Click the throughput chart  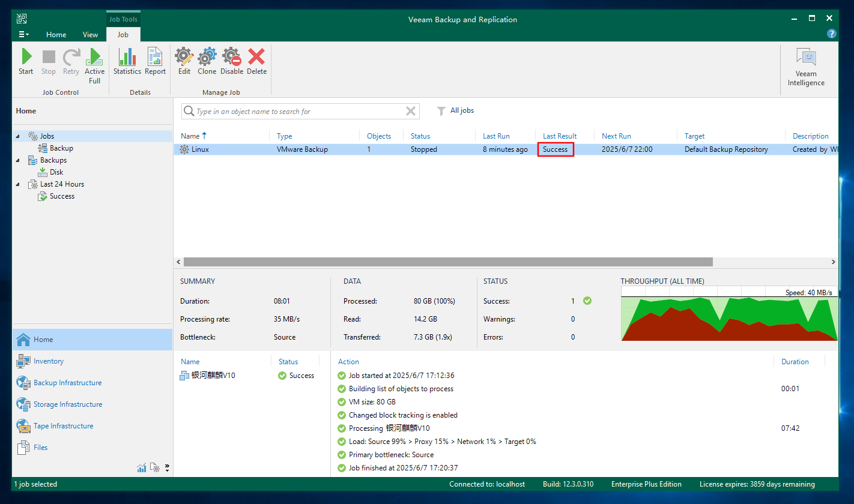click(729, 313)
